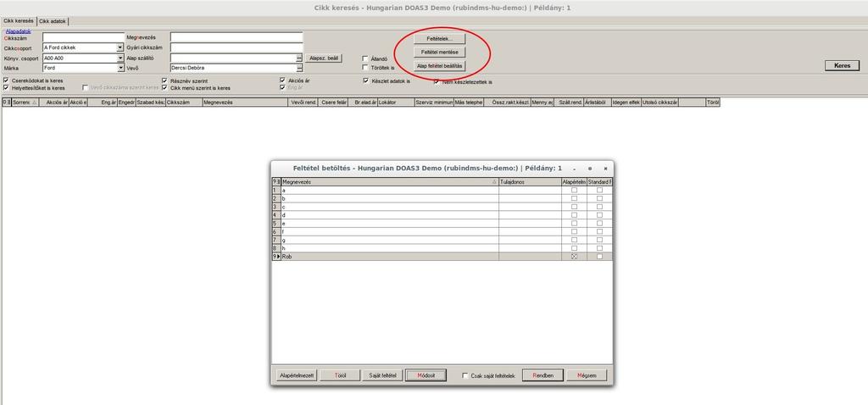
Task: Toggle Standard checkbox for row Rob
Action: click(x=599, y=257)
